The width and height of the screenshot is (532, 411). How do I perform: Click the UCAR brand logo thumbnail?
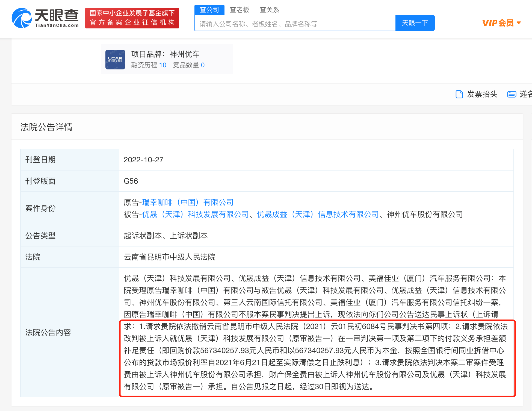(x=115, y=59)
